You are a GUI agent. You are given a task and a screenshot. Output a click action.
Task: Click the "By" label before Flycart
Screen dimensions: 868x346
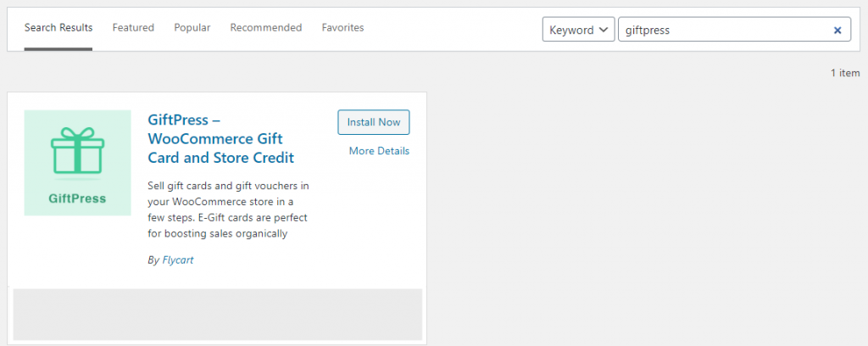click(153, 259)
